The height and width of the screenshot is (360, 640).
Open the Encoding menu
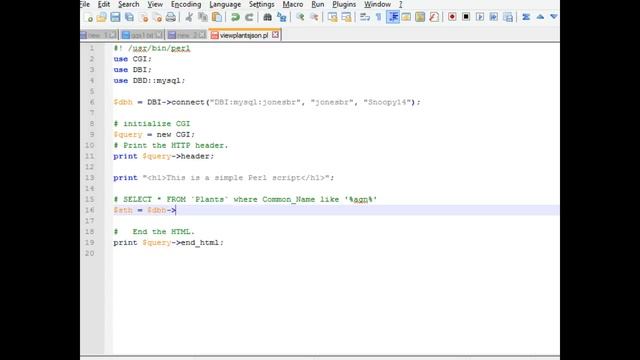point(186,4)
